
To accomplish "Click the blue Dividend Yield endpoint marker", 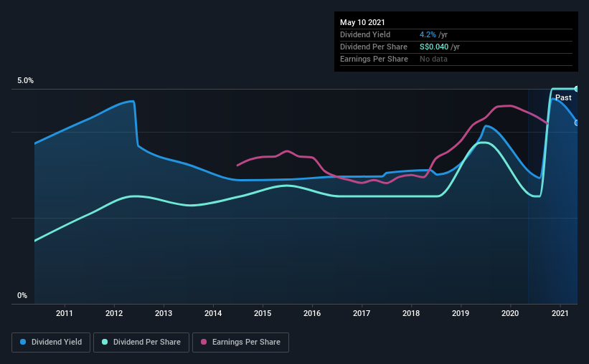I will (x=576, y=123).
